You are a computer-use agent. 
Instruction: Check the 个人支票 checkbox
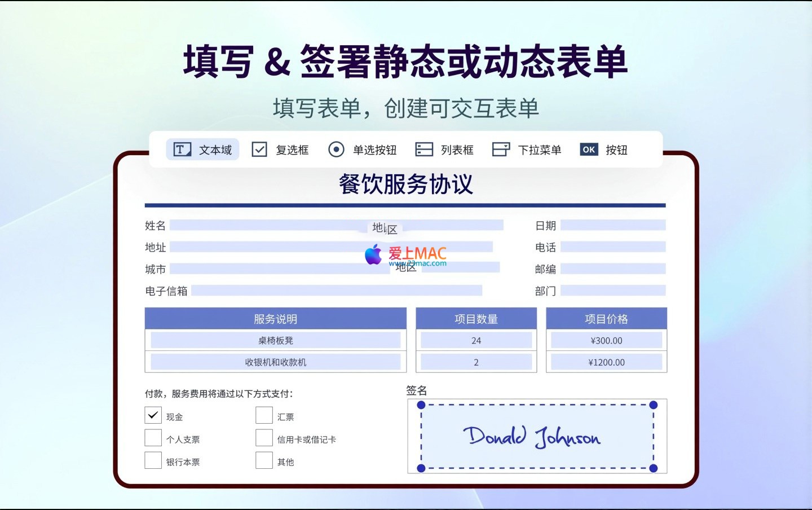pos(153,438)
